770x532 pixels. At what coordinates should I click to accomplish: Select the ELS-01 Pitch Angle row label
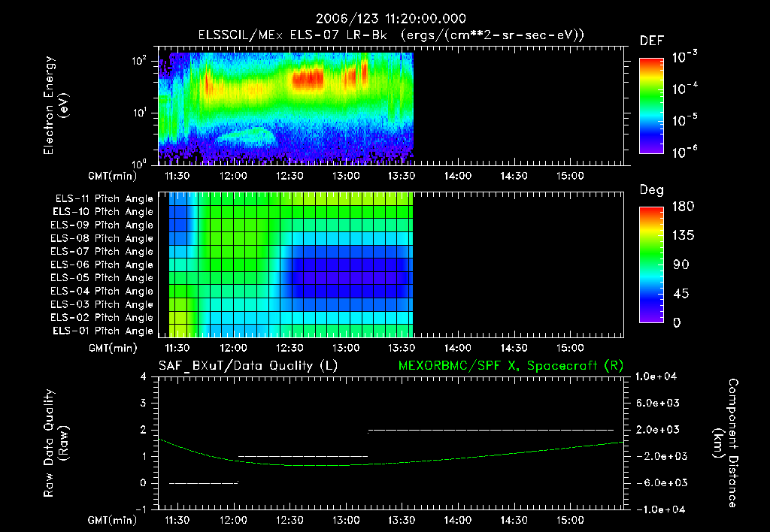coord(103,331)
